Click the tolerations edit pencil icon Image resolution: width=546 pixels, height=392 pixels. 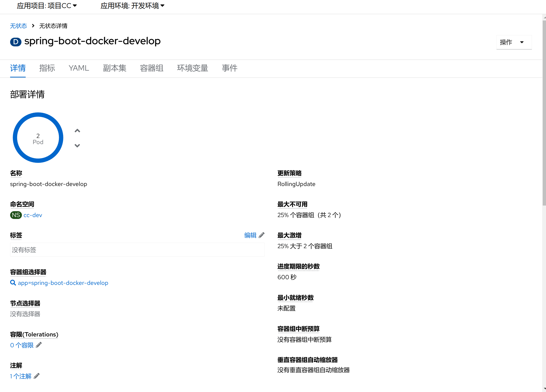click(x=39, y=345)
